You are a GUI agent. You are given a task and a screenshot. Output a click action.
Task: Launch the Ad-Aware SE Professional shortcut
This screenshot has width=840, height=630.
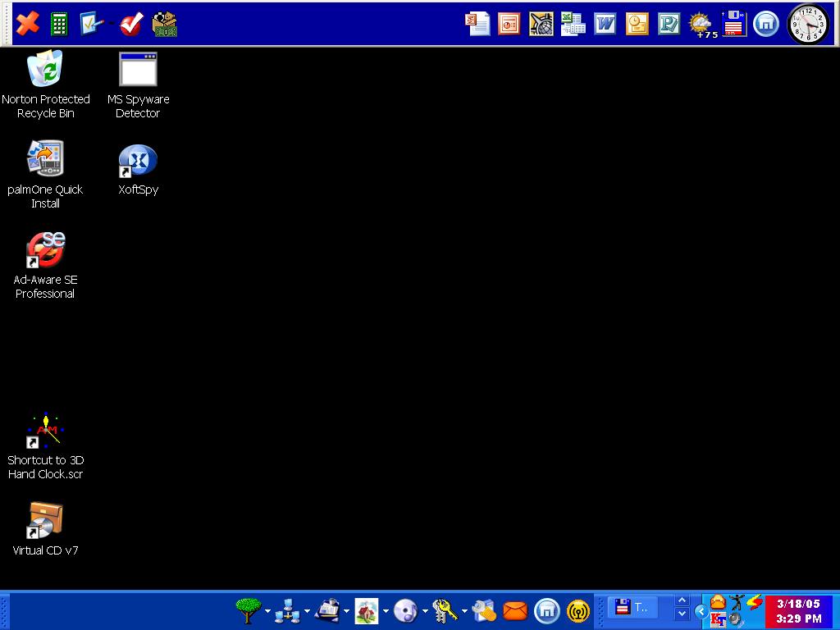pyautogui.click(x=45, y=250)
